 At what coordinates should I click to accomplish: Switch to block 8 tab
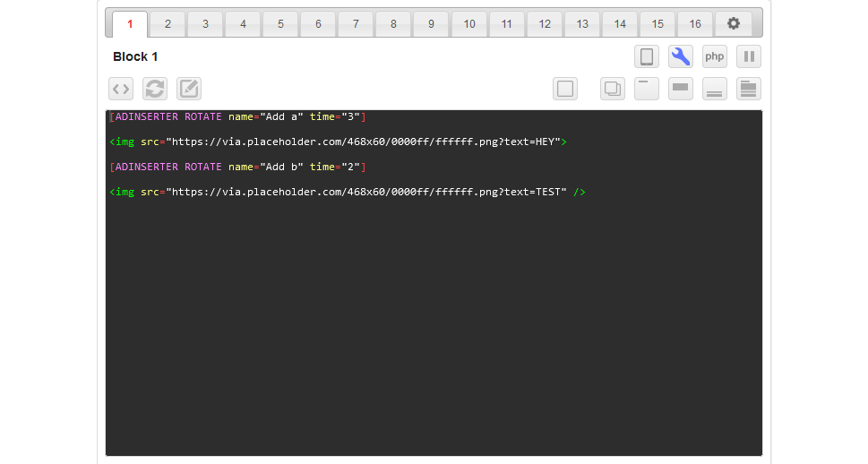pyautogui.click(x=393, y=24)
